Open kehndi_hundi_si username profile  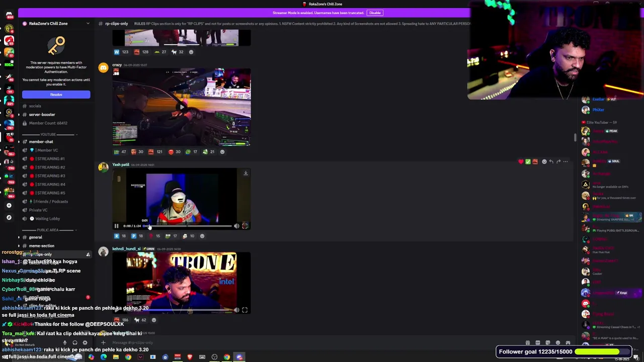click(126, 249)
